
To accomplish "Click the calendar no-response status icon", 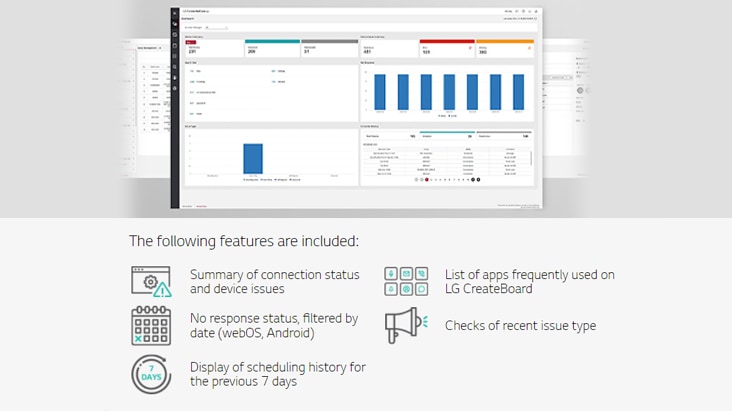I will (x=151, y=326).
